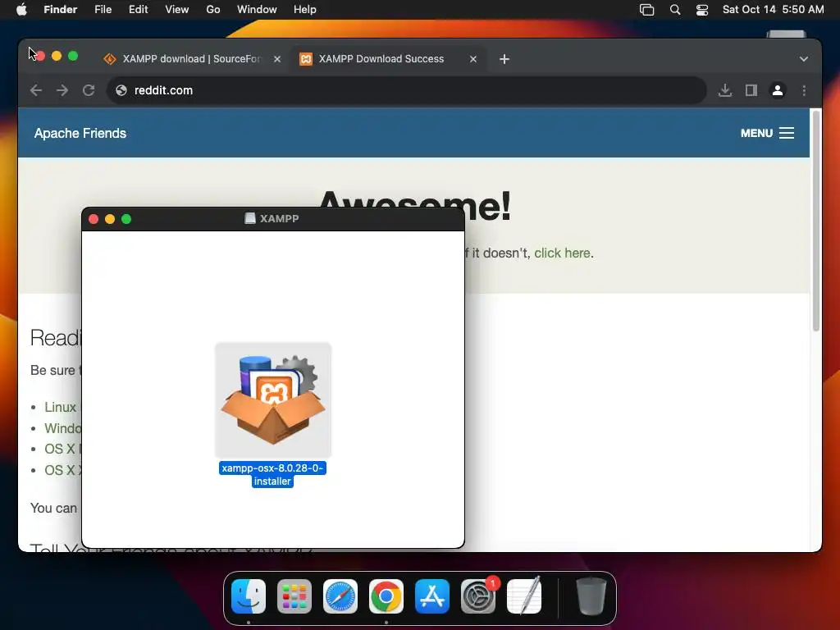Open Launchpad from the Dock

pyautogui.click(x=294, y=596)
